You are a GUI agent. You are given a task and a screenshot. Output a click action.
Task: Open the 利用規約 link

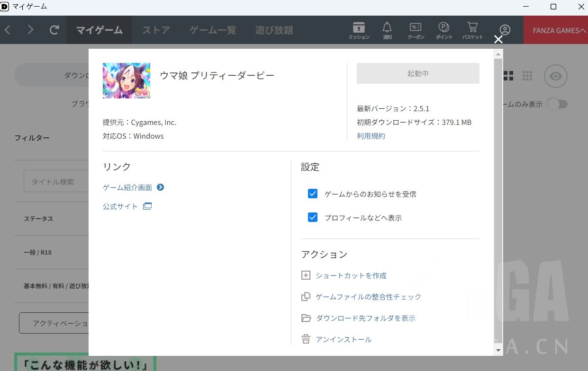[x=371, y=136]
